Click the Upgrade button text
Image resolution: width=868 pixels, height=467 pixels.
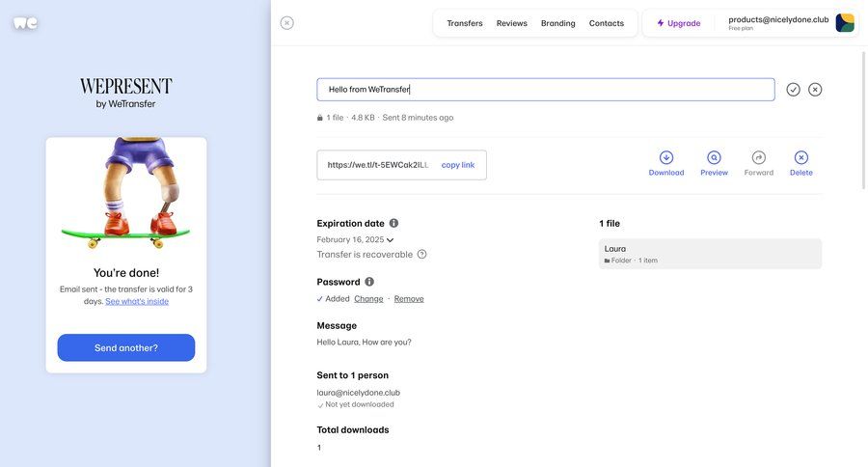[x=684, y=23]
